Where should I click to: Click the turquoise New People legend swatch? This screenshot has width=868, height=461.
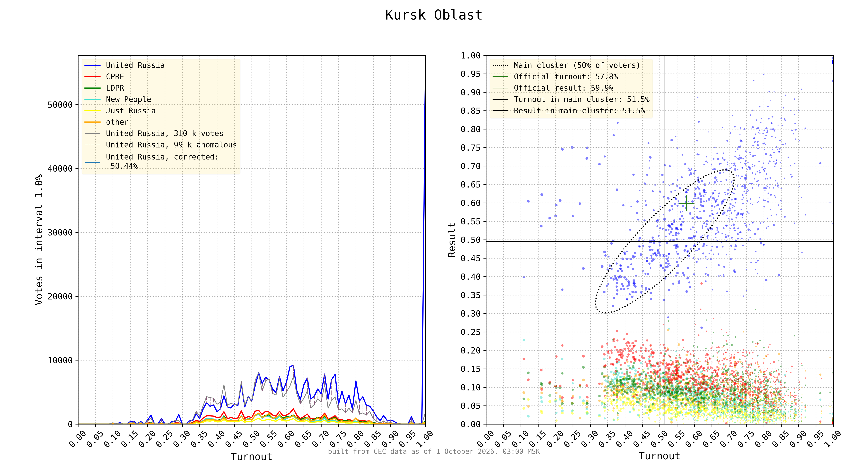pyautogui.click(x=93, y=99)
